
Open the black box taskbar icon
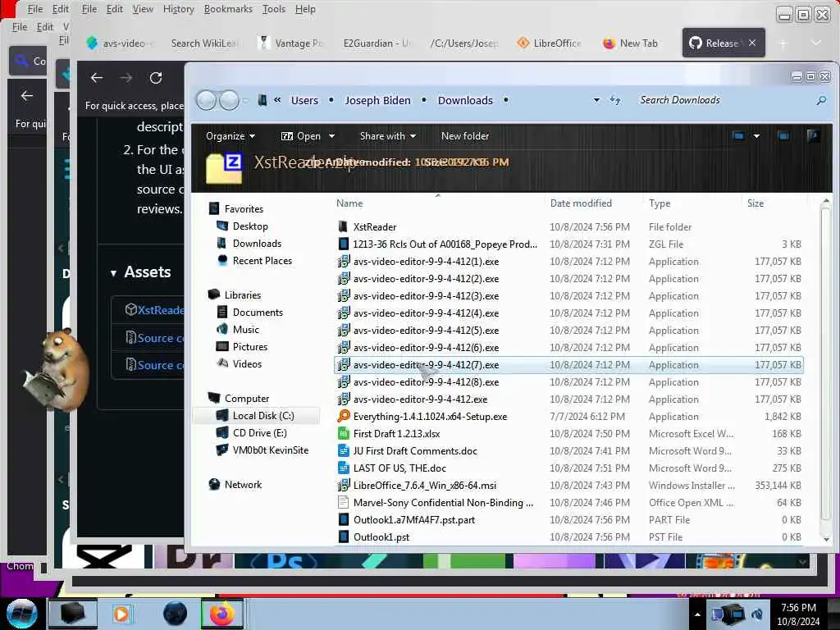coord(73,614)
